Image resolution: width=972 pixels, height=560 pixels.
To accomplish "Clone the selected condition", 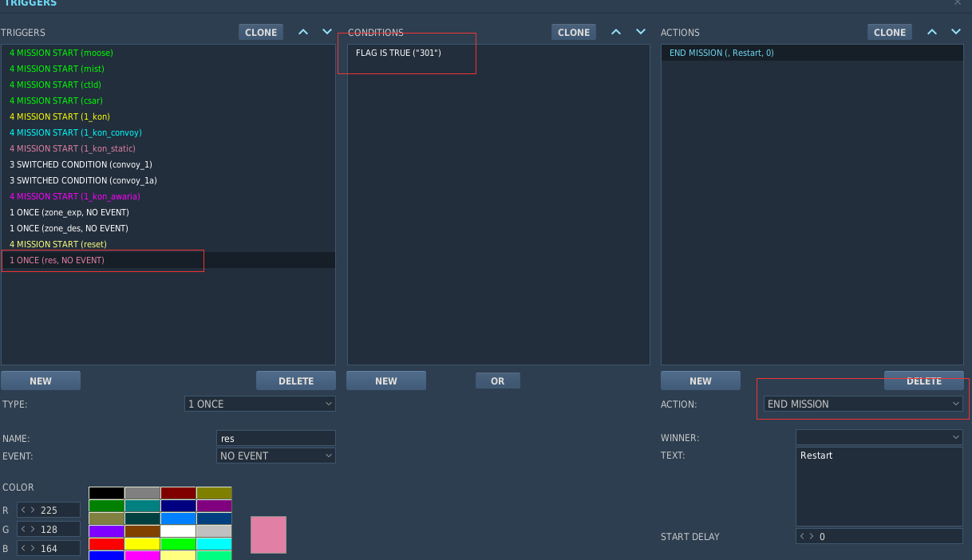I will 574,33.
